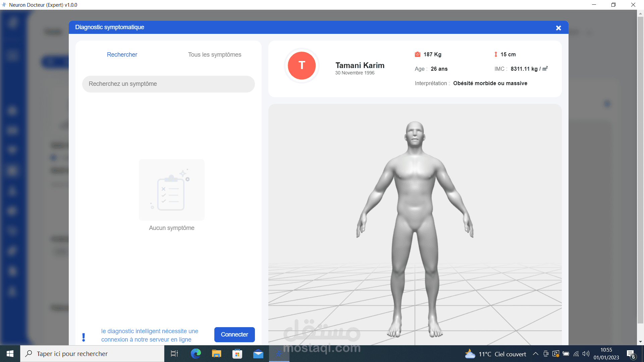Click the Aucun symptôme clipboard illustration
This screenshot has width=644, height=362.
tap(171, 190)
